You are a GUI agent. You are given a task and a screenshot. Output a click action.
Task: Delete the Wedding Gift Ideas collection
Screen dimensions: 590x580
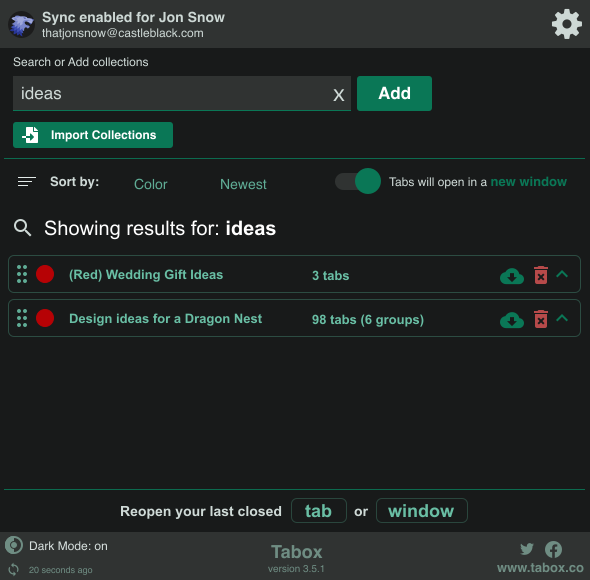(x=541, y=275)
